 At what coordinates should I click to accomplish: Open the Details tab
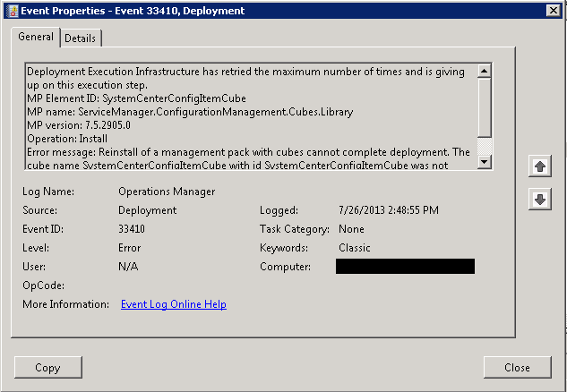80,38
